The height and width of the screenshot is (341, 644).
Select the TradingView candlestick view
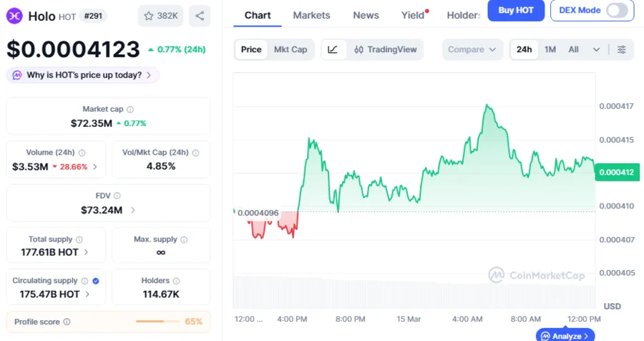(x=385, y=49)
